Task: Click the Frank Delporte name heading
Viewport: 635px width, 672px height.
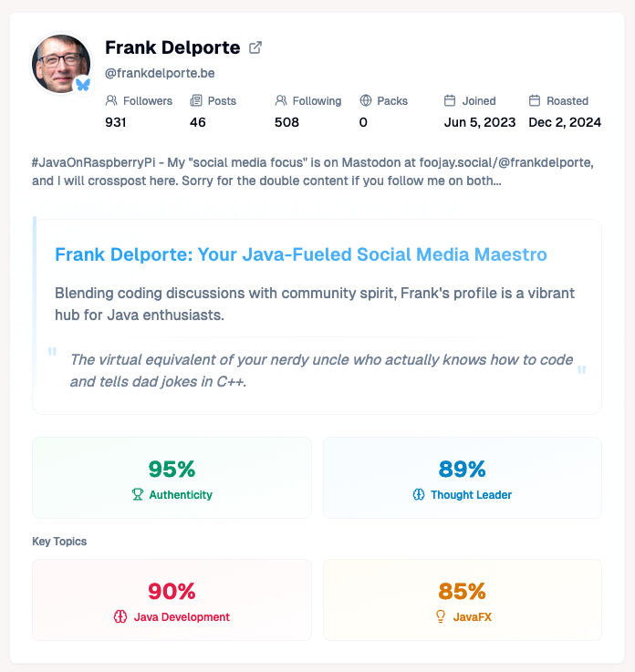Action: coord(172,47)
